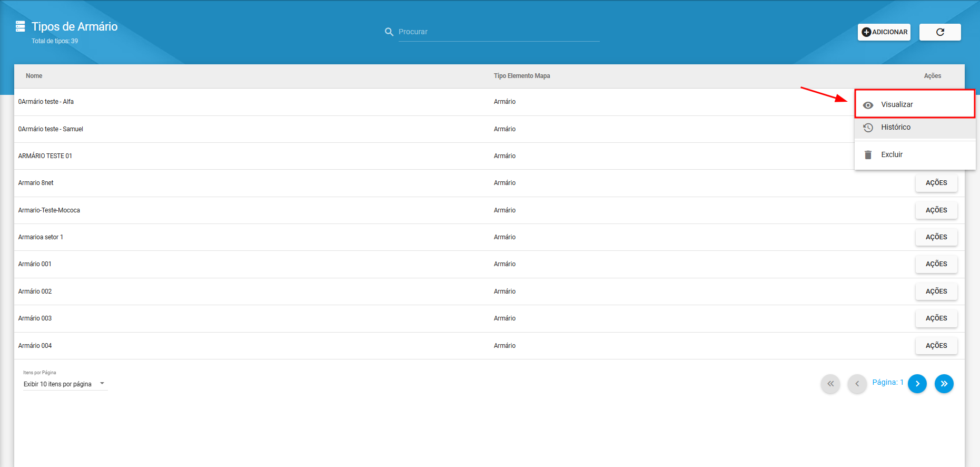Click Armário type cell in Armário 004 row

504,346
